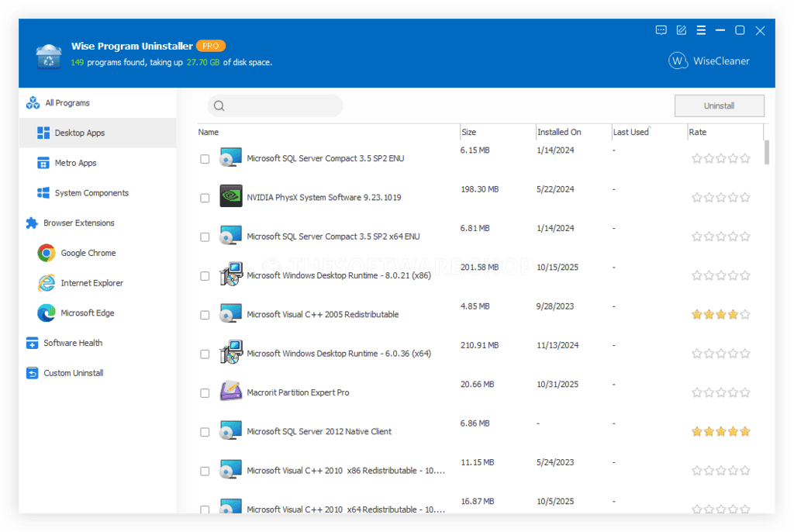The width and height of the screenshot is (794, 532).
Task: Check the Macrorit Partition Expert Pro checkbox
Action: [x=205, y=392]
